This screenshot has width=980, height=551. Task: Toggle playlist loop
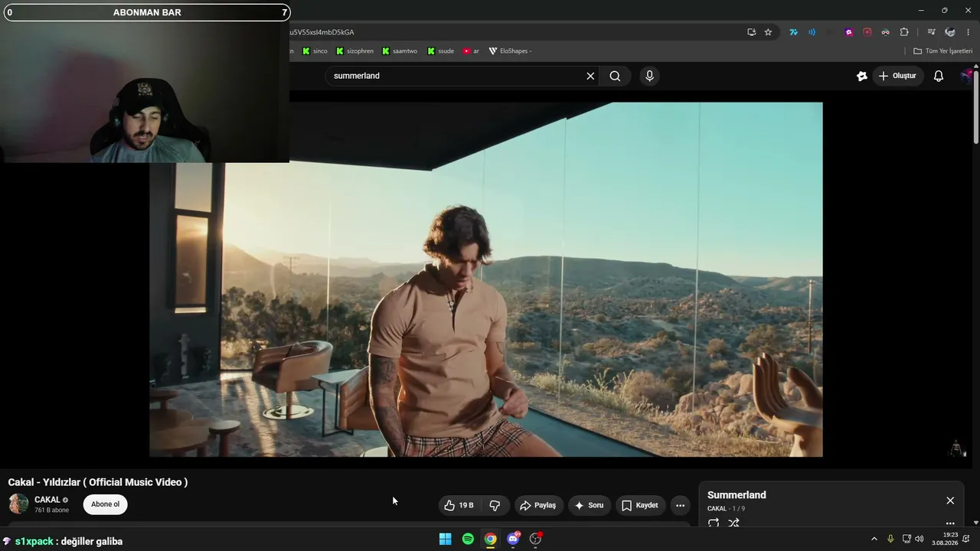714,523
